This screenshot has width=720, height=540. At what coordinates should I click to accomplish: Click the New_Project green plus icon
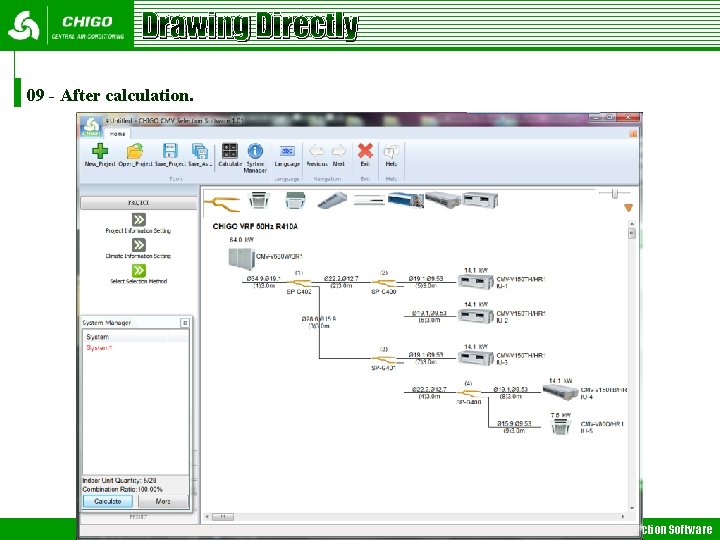pyautogui.click(x=100, y=151)
